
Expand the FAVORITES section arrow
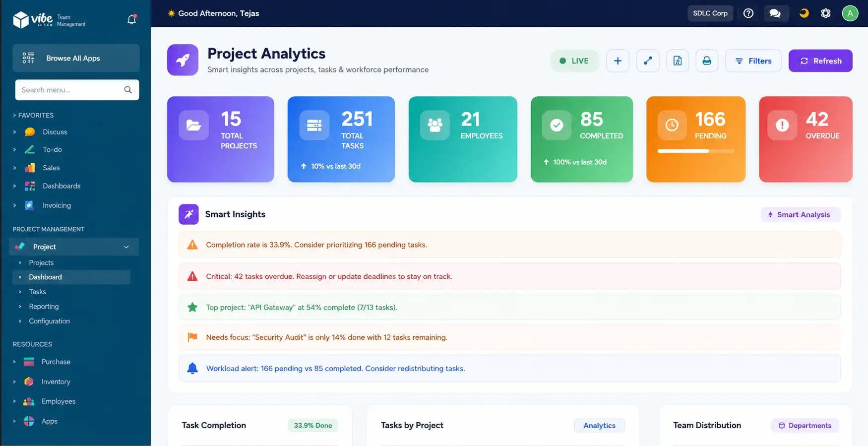coord(14,115)
